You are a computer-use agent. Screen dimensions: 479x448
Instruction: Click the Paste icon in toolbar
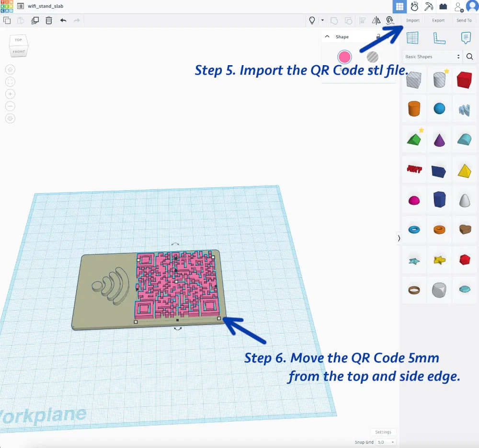click(x=21, y=21)
